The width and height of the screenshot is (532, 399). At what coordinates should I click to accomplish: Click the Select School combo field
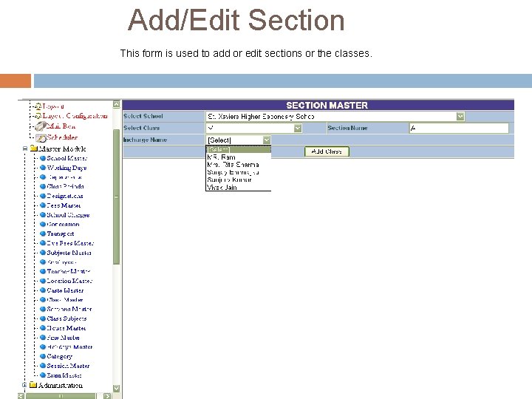335,117
